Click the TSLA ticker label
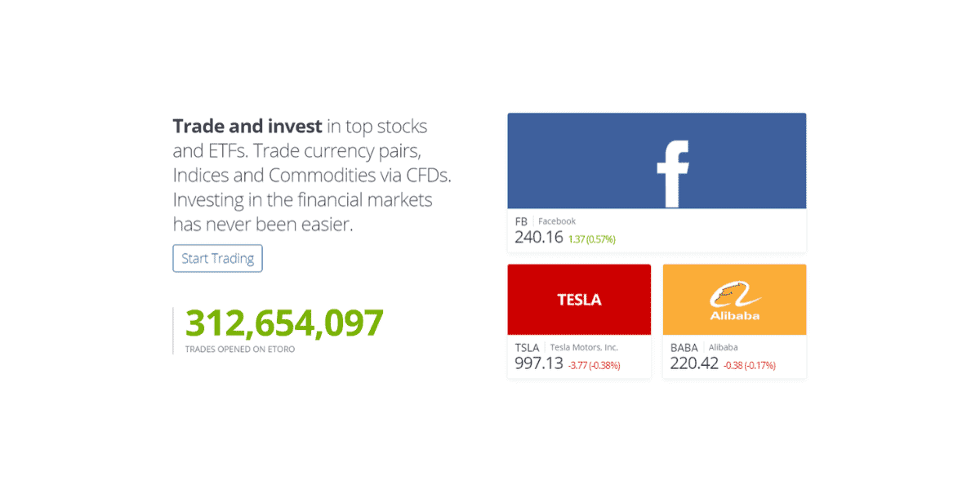This screenshot has width=980, height=490. pos(527,347)
